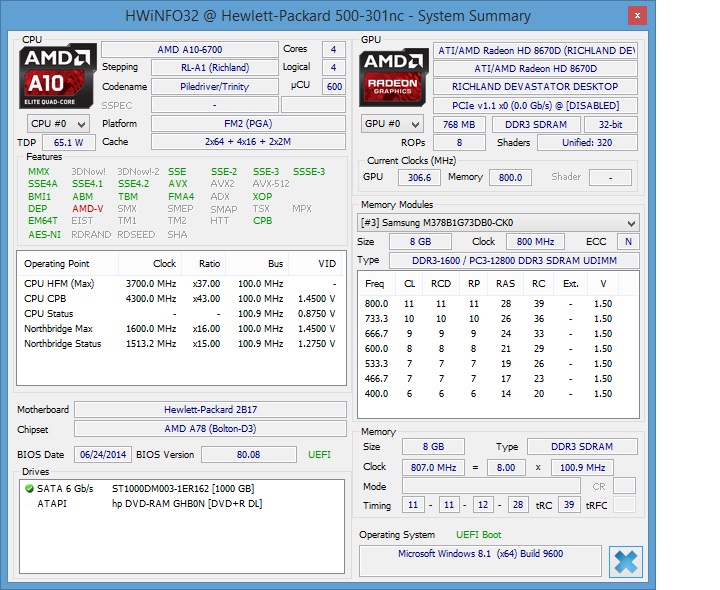Screen dimensions: 720x590
Task: Click the ATI/AMD Radeon HD 8670D field
Action: point(535,68)
